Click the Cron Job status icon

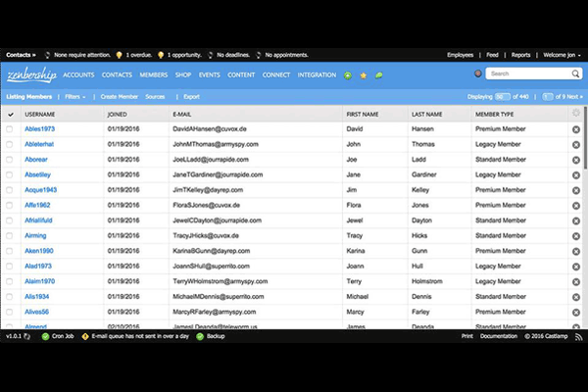tap(45, 335)
